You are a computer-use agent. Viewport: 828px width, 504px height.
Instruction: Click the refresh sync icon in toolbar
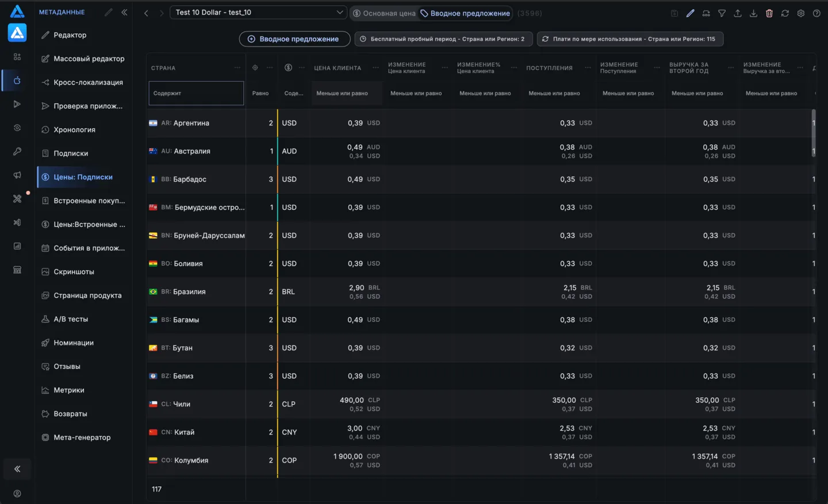click(785, 13)
